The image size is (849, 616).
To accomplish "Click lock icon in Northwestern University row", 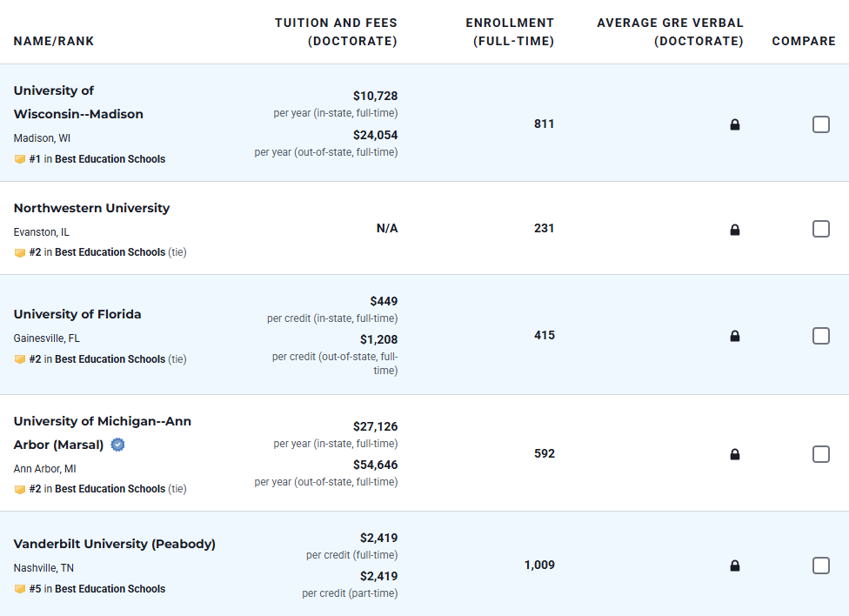I will pos(735,230).
